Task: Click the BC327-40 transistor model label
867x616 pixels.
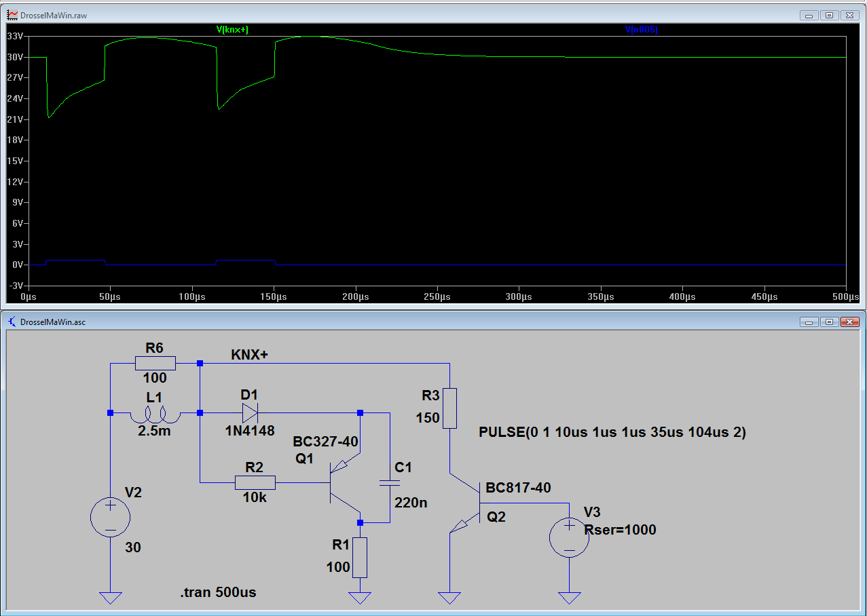Action: (325, 442)
